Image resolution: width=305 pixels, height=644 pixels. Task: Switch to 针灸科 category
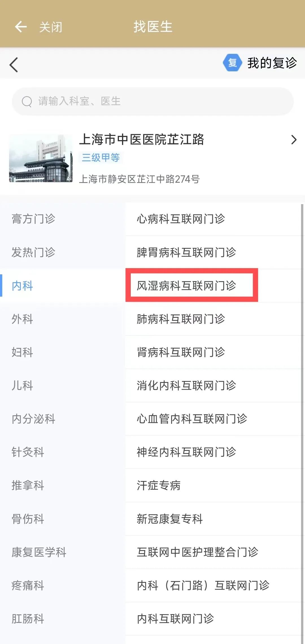(x=28, y=452)
